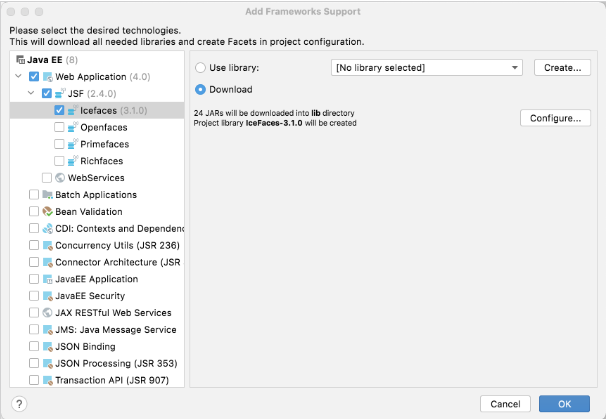606x419 pixels.
Task: Select the Openfaces row label
Action: pyautogui.click(x=104, y=128)
